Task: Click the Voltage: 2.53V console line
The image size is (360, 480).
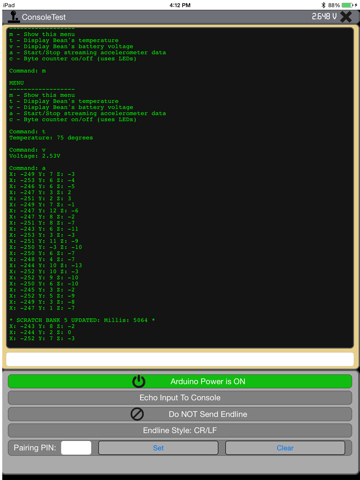Action: pos(35,156)
